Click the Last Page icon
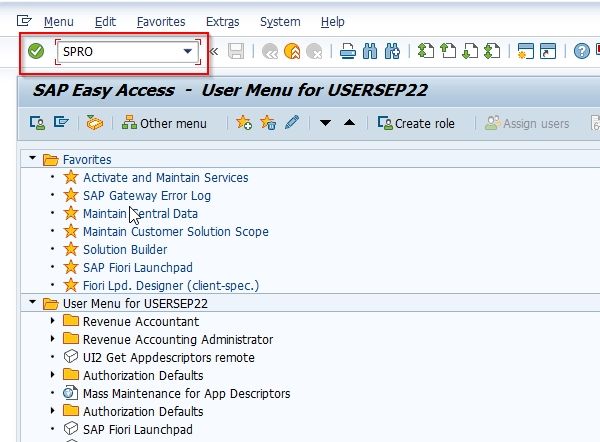This screenshot has width=600, height=442. pos(492,51)
